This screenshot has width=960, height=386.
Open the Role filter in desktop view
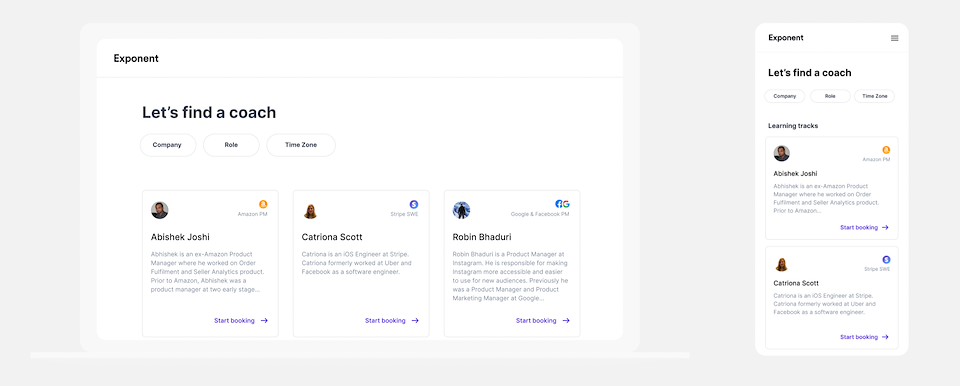coord(231,145)
